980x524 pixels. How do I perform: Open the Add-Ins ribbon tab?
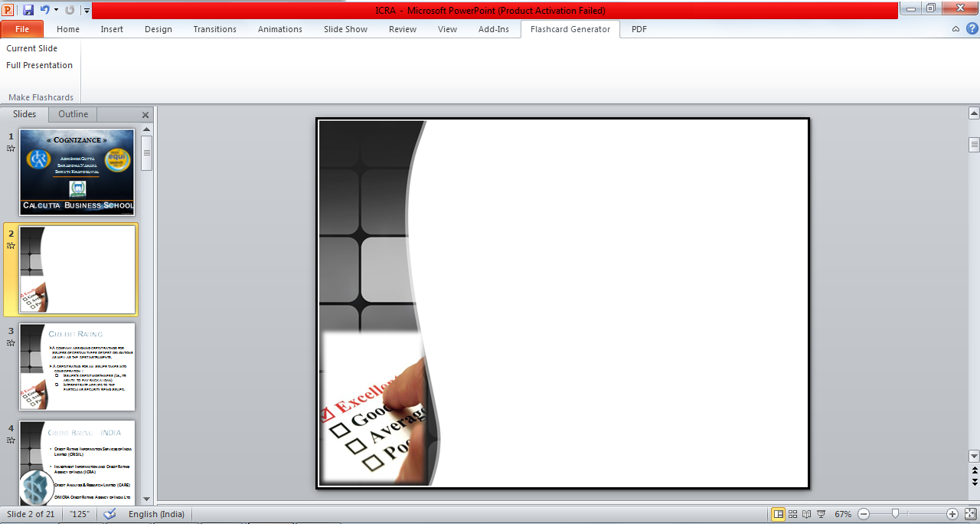494,29
